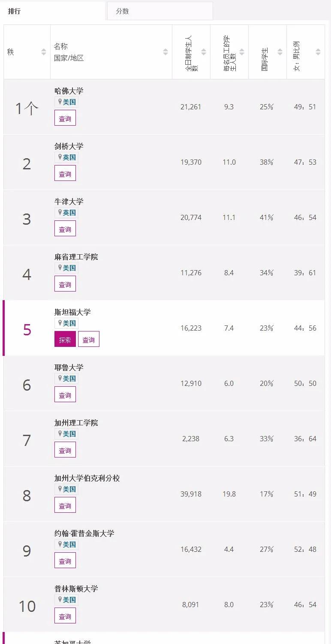Viewport: 331px width, 644px height.
Task: Open 加州大学伯克利分校 university link
Action: (x=87, y=478)
